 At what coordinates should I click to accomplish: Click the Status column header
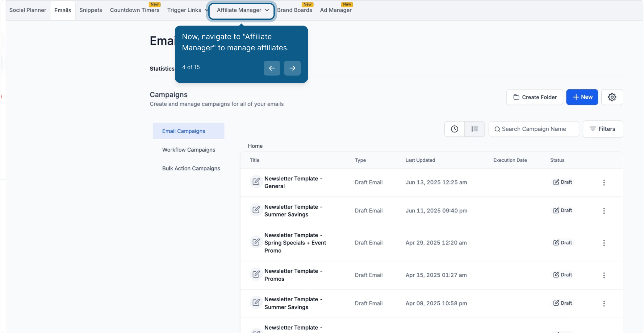coord(557,160)
